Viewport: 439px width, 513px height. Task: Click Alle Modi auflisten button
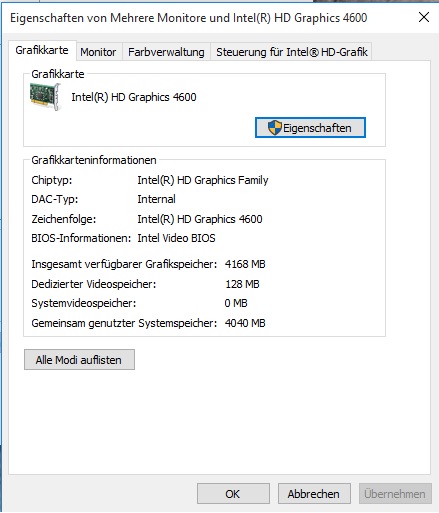79,360
